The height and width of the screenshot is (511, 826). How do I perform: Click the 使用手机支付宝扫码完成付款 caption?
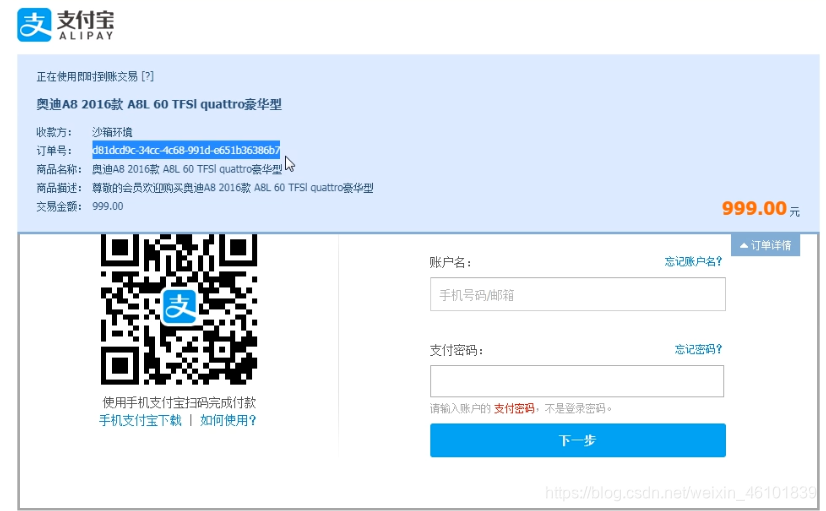179,402
